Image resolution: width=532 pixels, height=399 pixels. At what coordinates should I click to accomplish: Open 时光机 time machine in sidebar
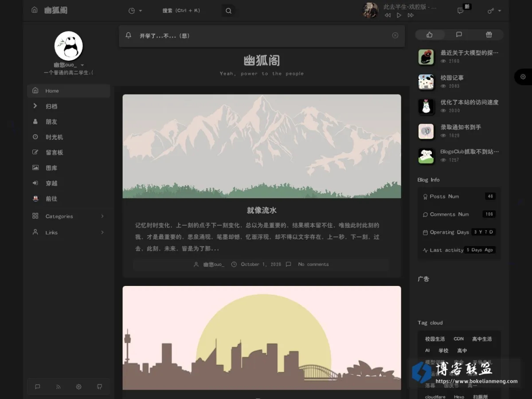pyautogui.click(x=69, y=137)
